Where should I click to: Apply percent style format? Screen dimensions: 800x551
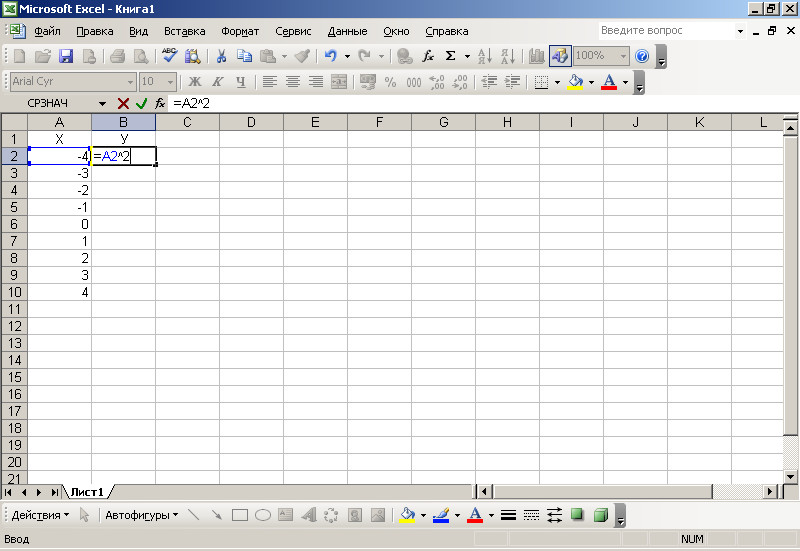(x=390, y=82)
